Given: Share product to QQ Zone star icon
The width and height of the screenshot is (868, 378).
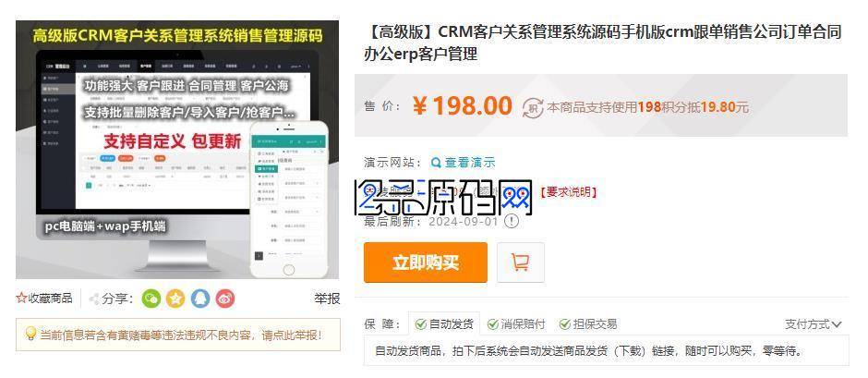Looking at the screenshot, I should point(175,299).
